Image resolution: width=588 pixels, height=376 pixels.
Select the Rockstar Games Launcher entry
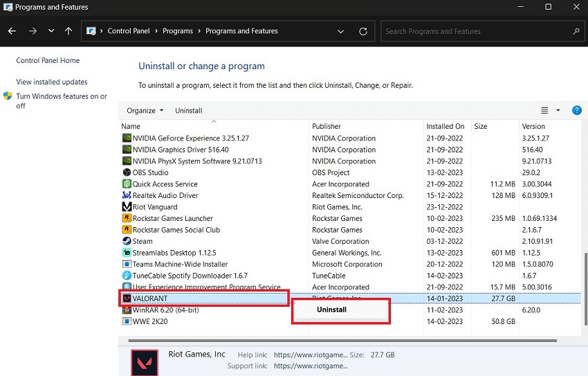[x=173, y=218]
